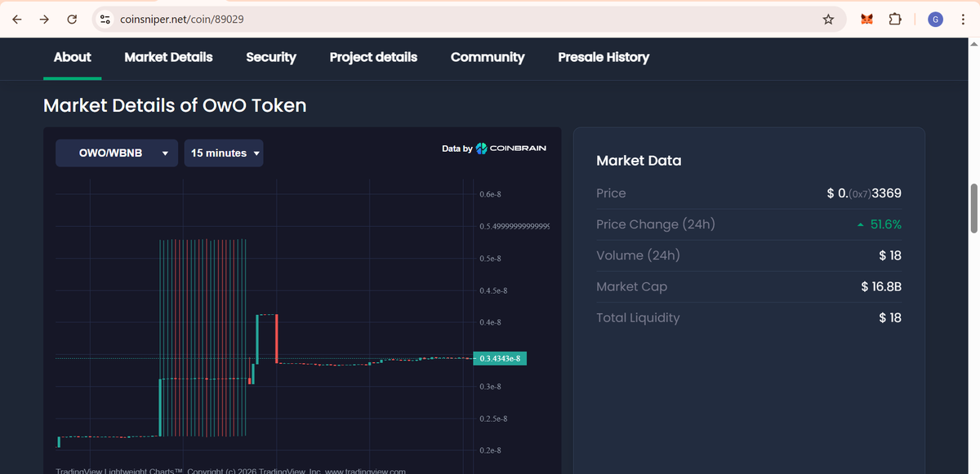Open the Project details tab

pyautogui.click(x=373, y=57)
